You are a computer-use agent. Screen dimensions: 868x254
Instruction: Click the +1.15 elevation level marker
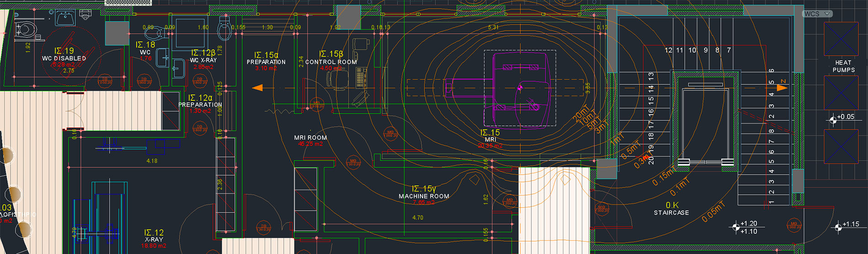point(838,228)
